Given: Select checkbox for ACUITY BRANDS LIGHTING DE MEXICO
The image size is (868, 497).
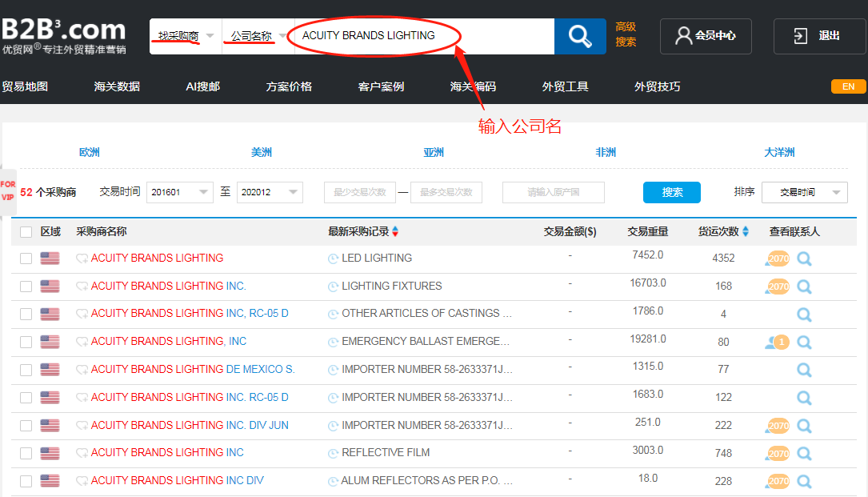Looking at the screenshot, I should (26, 370).
